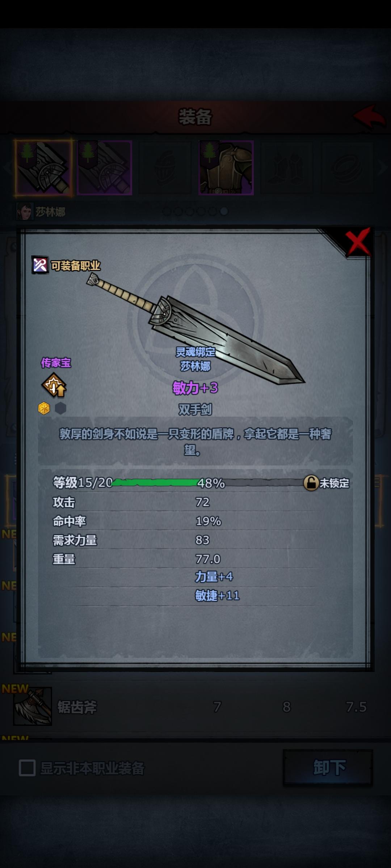Tap the 可装备职业 class icon
Screen dimensions: 391x868
click(x=40, y=265)
